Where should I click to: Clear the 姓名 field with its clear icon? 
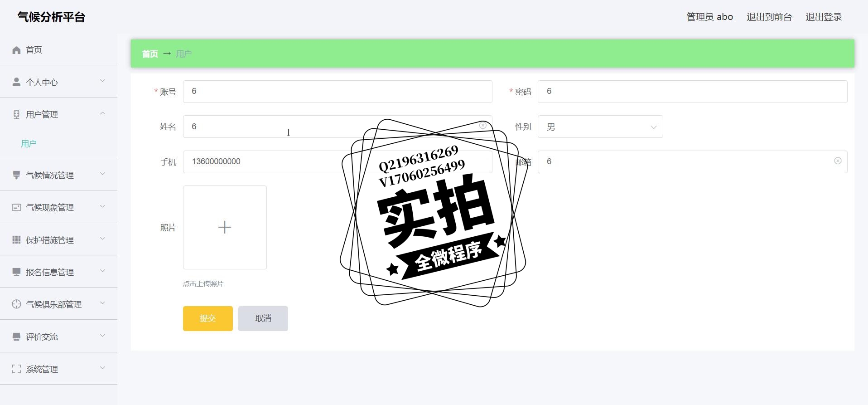coord(483,126)
